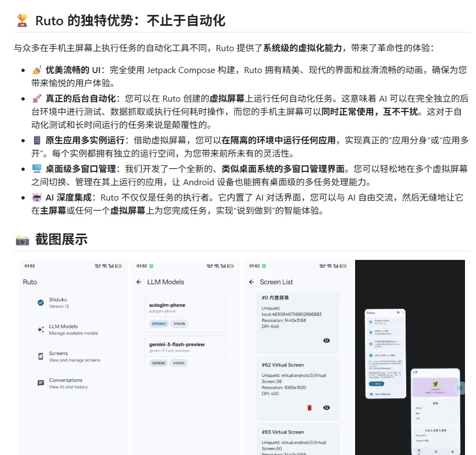Screen dimensions: 476x455
Task: Click the Wi-Fi icon in Screen List status bar
Action: [x=329, y=266]
